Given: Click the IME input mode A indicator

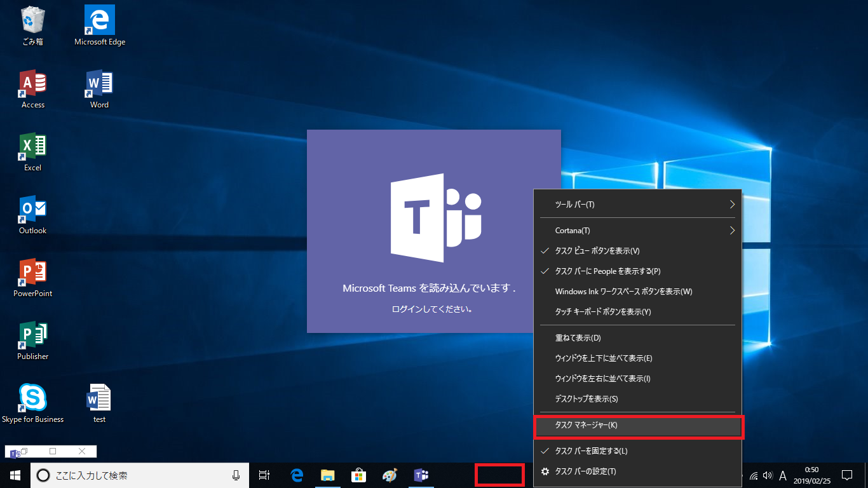Looking at the screenshot, I should (783, 475).
